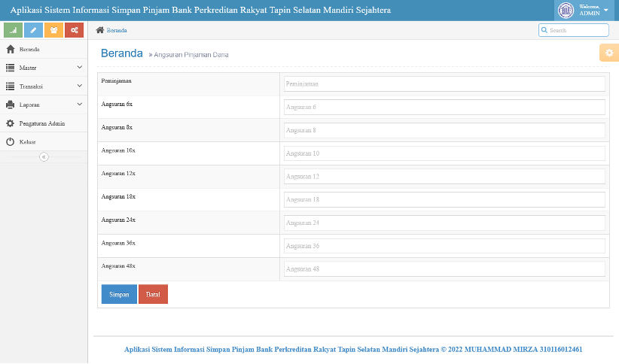
Task: Click the bank logo avatar
Action: pos(566,11)
